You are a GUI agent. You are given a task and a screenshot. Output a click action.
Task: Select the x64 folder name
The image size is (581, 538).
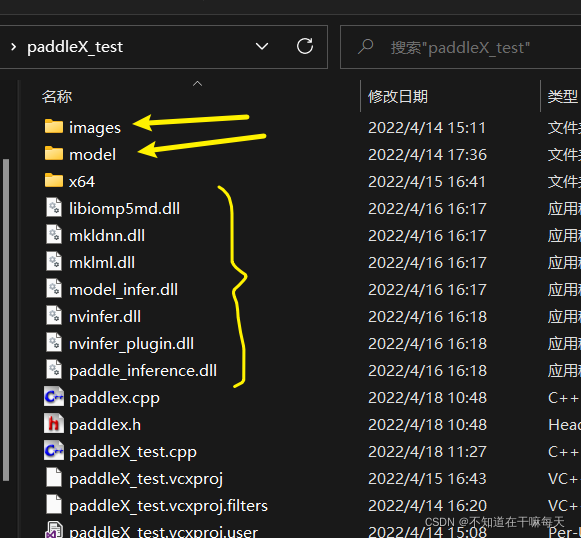[82, 182]
